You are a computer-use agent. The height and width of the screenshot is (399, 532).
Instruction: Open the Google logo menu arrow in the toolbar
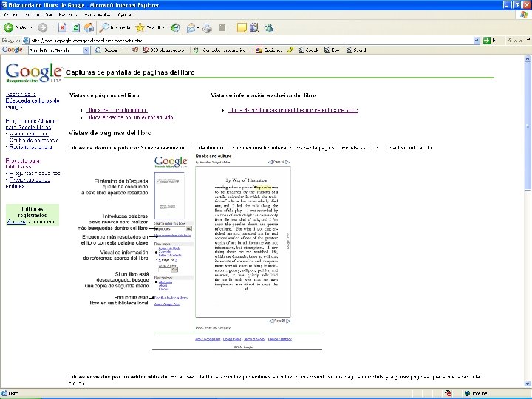click(25, 50)
